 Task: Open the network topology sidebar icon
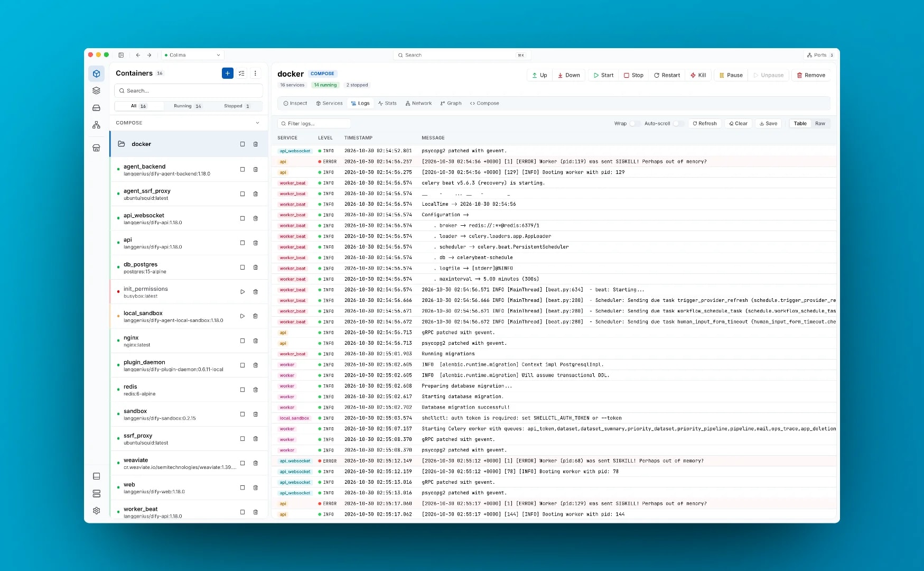point(96,125)
